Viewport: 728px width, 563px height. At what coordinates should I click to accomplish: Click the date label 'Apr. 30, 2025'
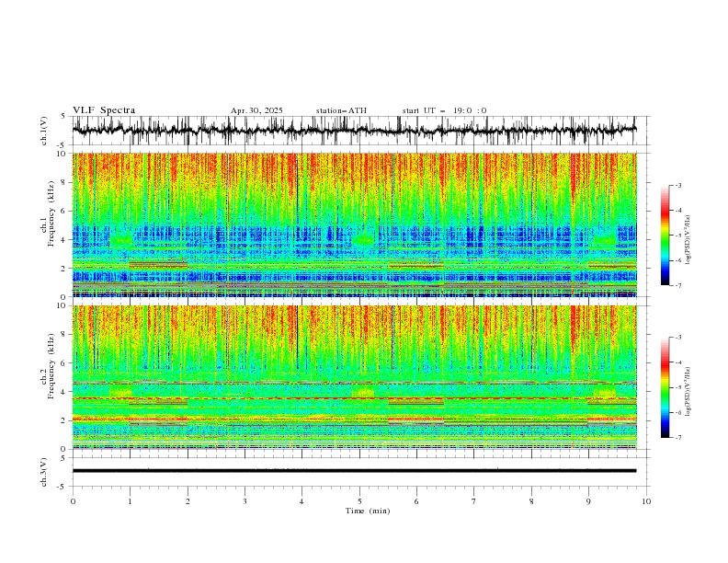coord(256,110)
